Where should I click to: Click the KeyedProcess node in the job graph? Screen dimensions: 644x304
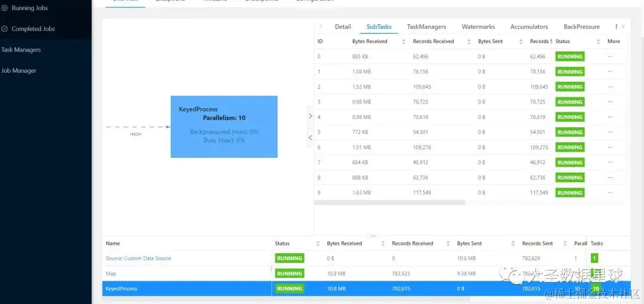pos(224,127)
